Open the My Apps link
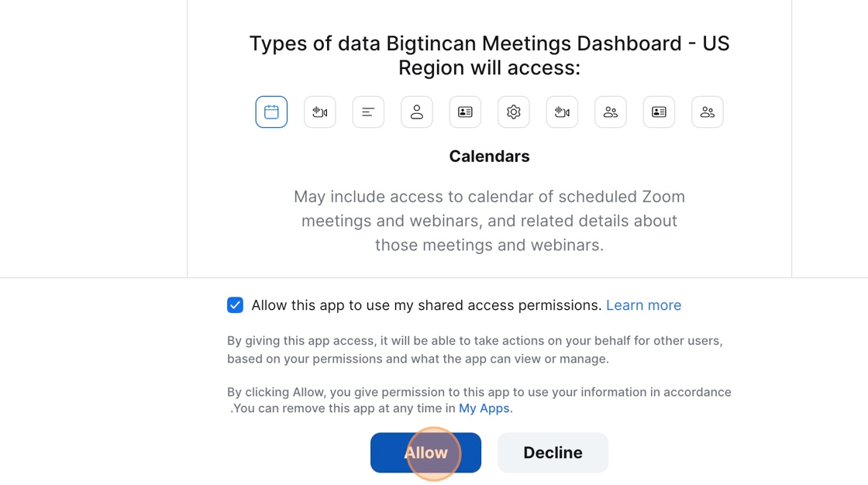The width and height of the screenshot is (868, 485). tap(484, 408)
